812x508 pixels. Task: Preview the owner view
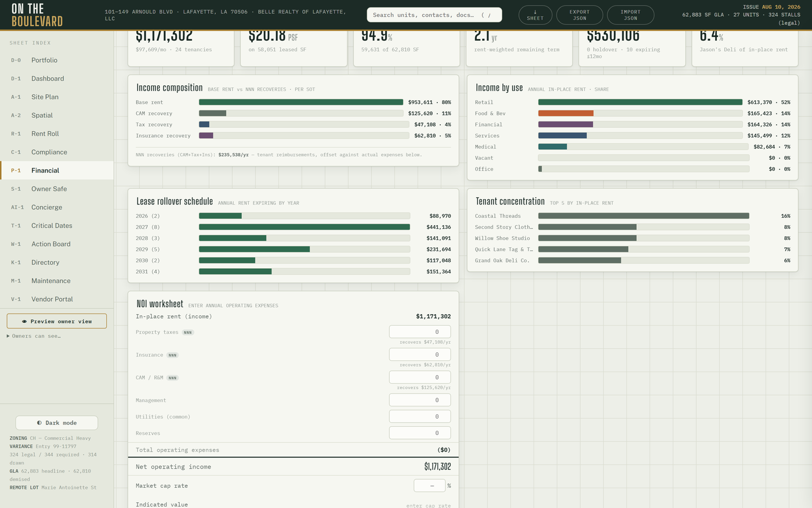coord(57,321)
